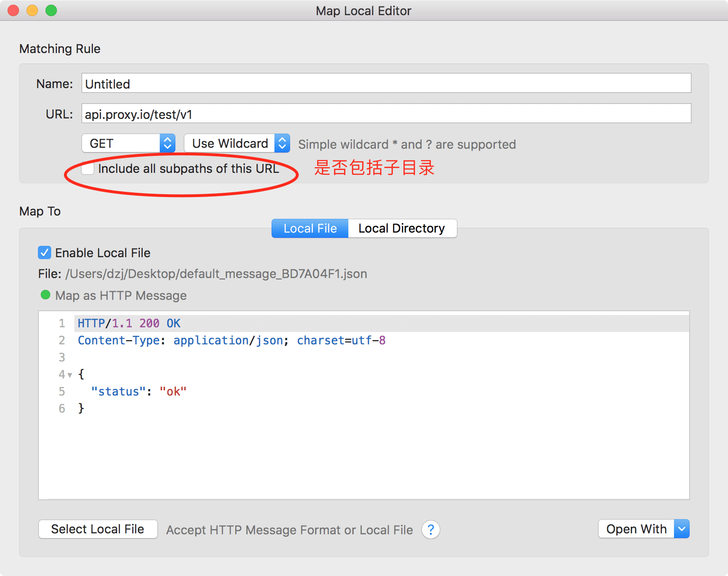Click the Select Local File button
The image size is (728, 576).
click(98, 529)
